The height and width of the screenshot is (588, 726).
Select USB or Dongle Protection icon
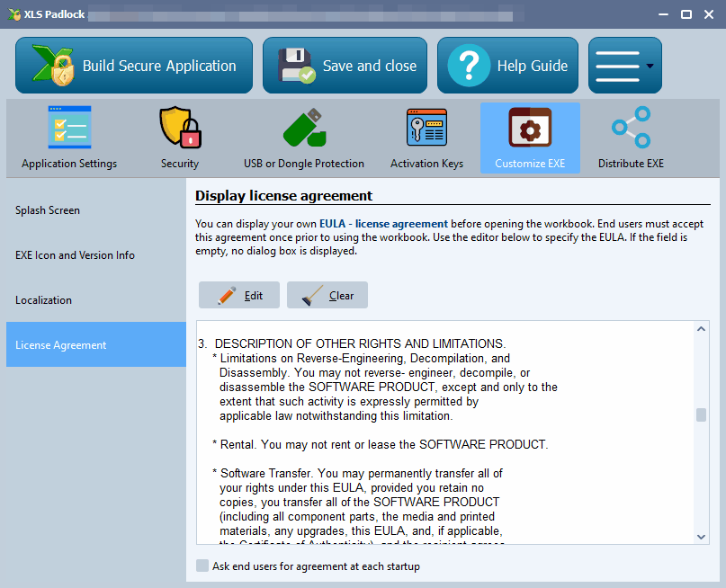(303, 128)
